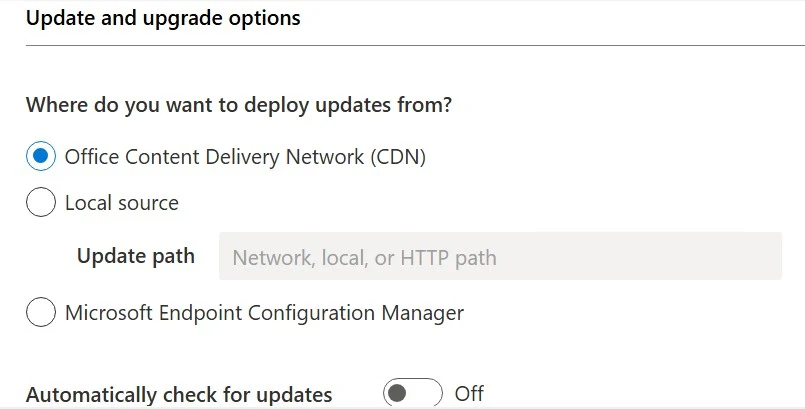
Task: Click the blue dot in the selected CDN radio
Action: point(41,157)
